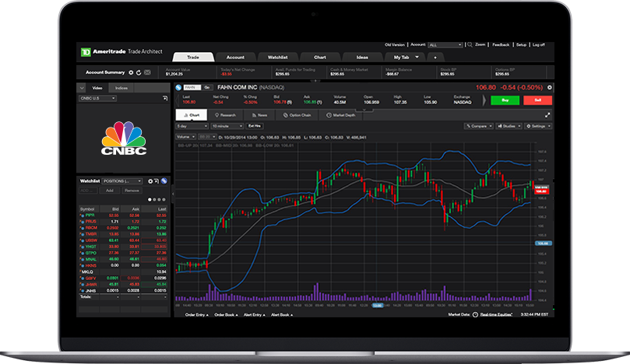Expand chart to full screen
Viewport: 630px width, 364px height.
click(x=547, y=115)
